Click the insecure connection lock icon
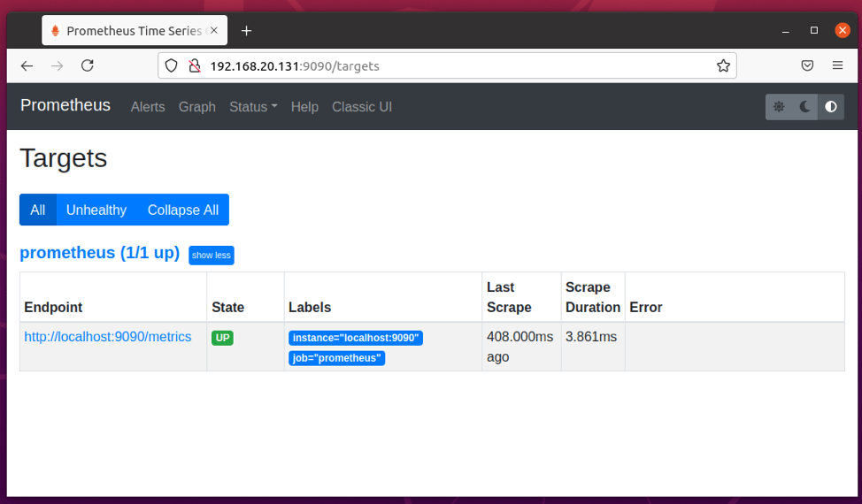 tap(195, 66)
